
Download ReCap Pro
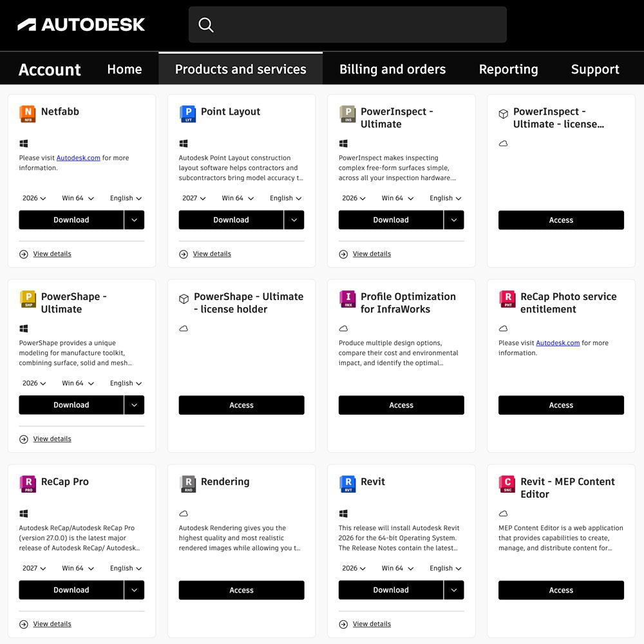(x=71, y=590)
